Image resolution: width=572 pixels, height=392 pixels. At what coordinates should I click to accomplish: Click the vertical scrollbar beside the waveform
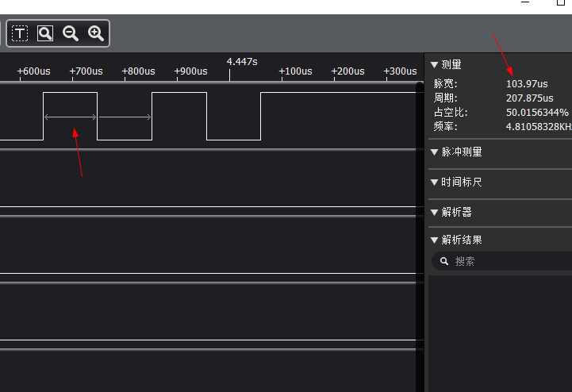coord(420,237)
